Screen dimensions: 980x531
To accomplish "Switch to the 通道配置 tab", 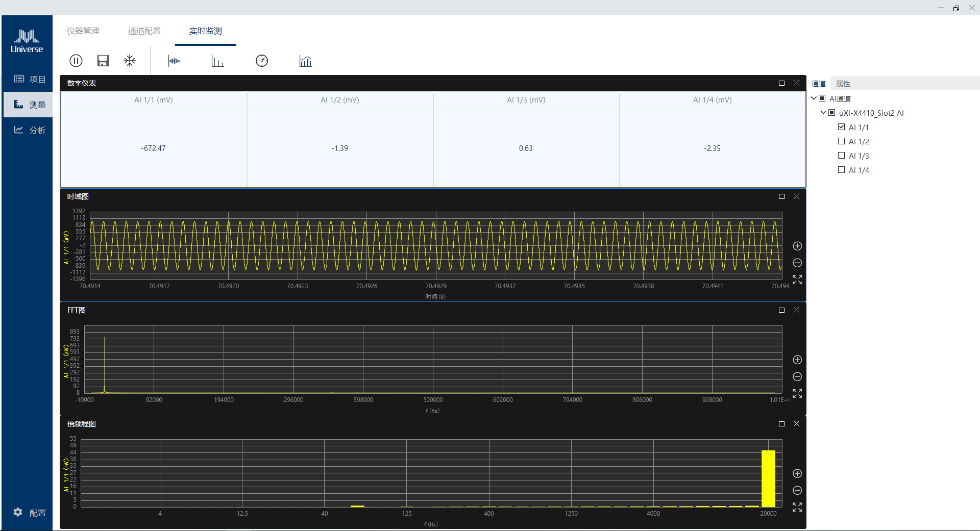I will (144, 31).
